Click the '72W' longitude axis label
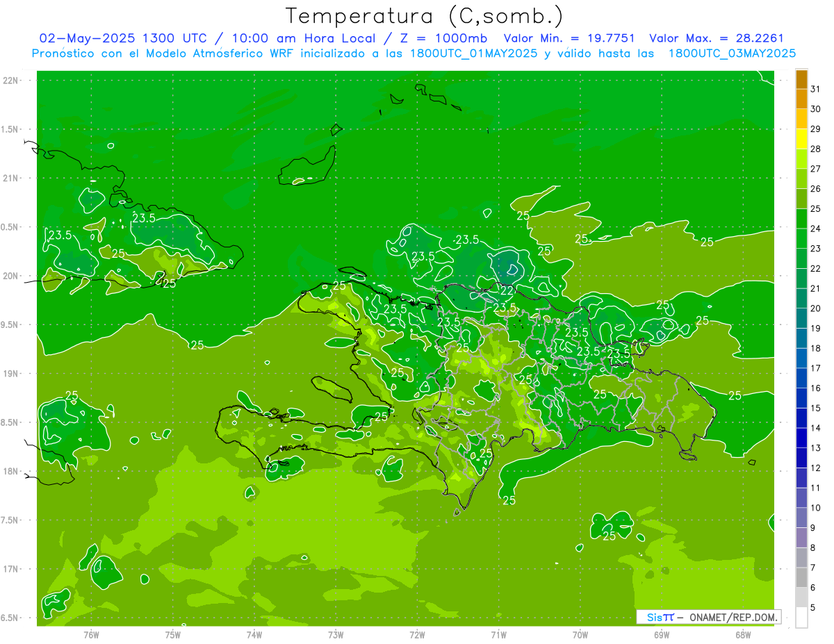Image resolution: width=834 pixels, height=644 pixels. coord(417,634)
